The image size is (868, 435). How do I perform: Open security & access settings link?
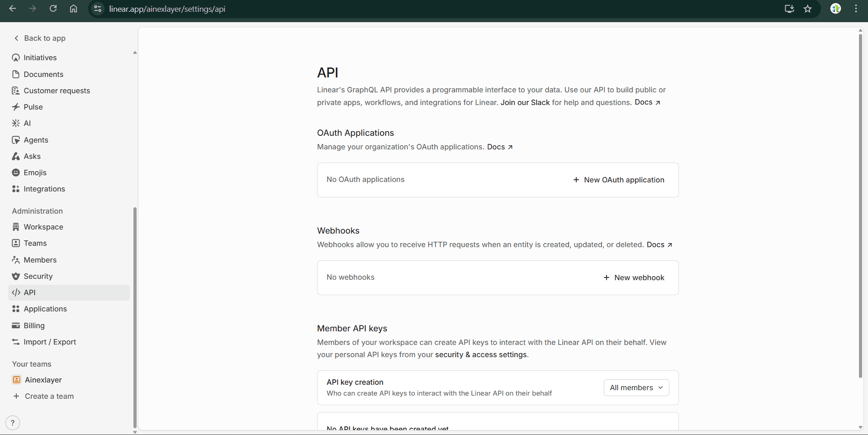pos(480,354)
